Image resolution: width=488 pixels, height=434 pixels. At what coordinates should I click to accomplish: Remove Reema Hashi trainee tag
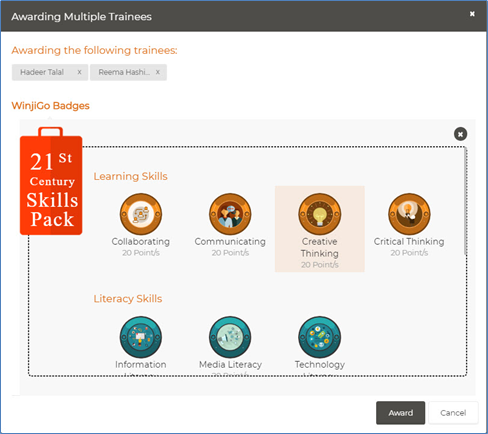coord(158,72)
